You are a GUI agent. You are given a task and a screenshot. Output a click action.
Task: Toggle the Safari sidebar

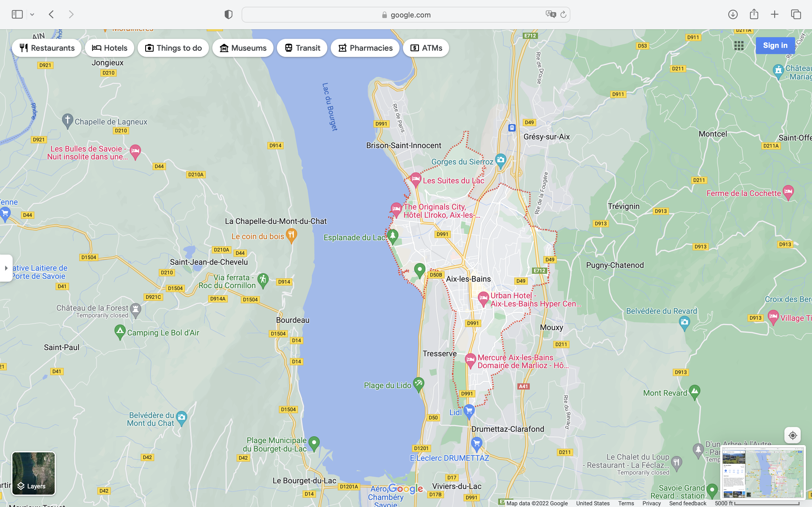(x=17, y=14)
